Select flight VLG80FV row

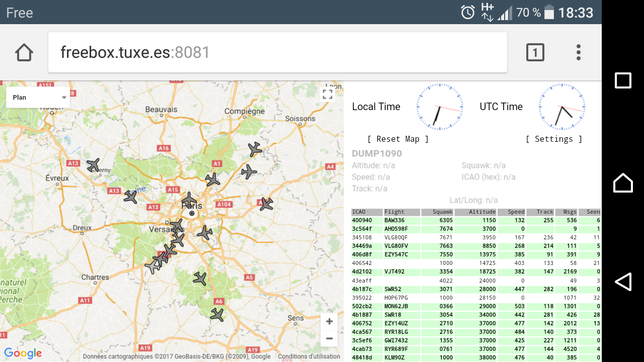tap(476, 246)
